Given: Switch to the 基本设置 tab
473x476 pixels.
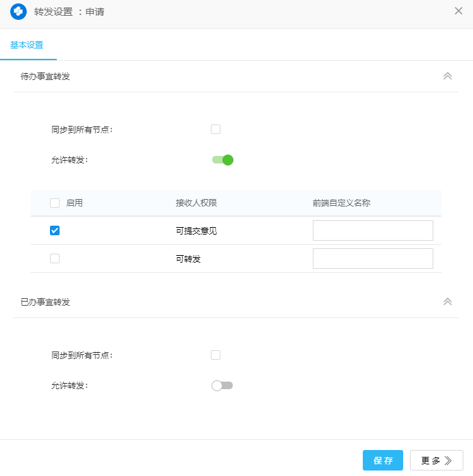Looking at the screenshot, I should (x=27, y=45).
